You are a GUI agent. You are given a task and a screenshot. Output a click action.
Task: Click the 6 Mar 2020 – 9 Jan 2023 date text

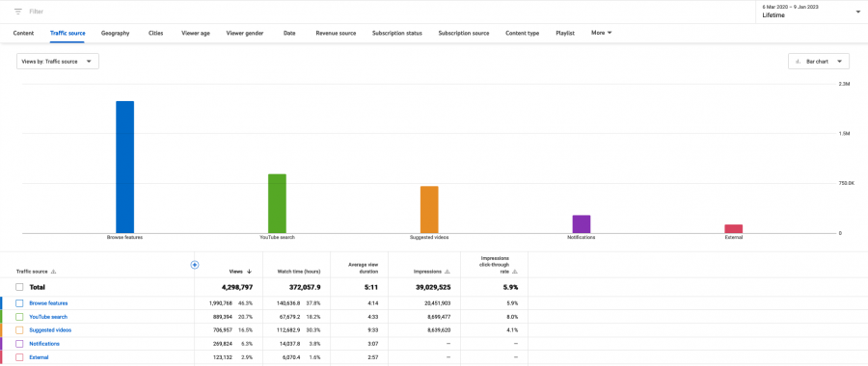[791, 7]
